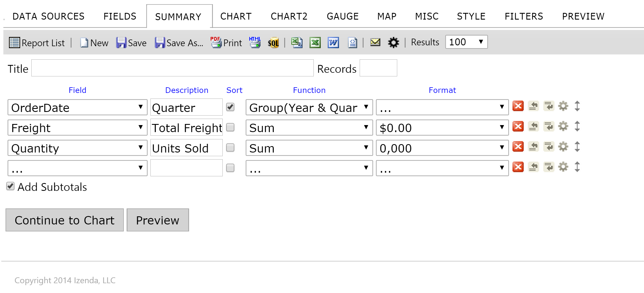The width and height of the screenshot is (644, 293).
Task: Toggle the Add Subtotals checkbox
Action: coord(10,186)
